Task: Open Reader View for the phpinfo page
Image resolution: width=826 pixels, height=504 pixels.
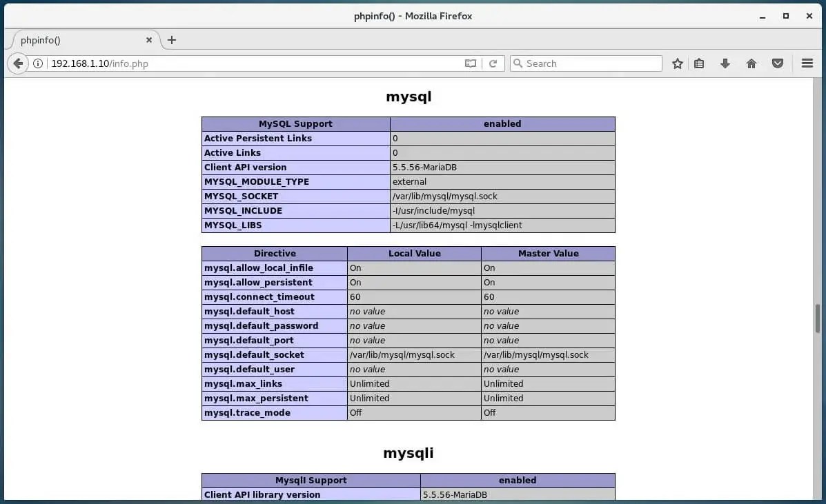Action: point(470,63)
